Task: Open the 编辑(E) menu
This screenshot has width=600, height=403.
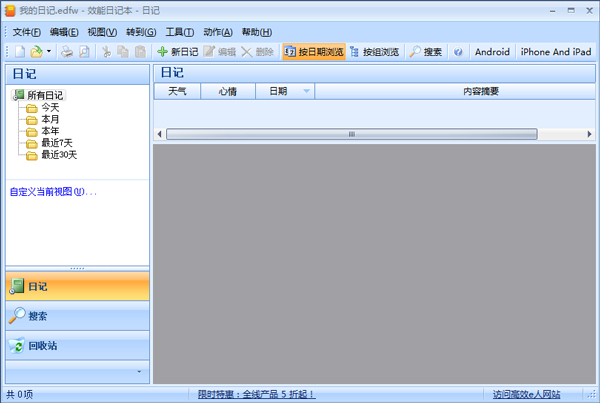Action: [x=64, y=32]
